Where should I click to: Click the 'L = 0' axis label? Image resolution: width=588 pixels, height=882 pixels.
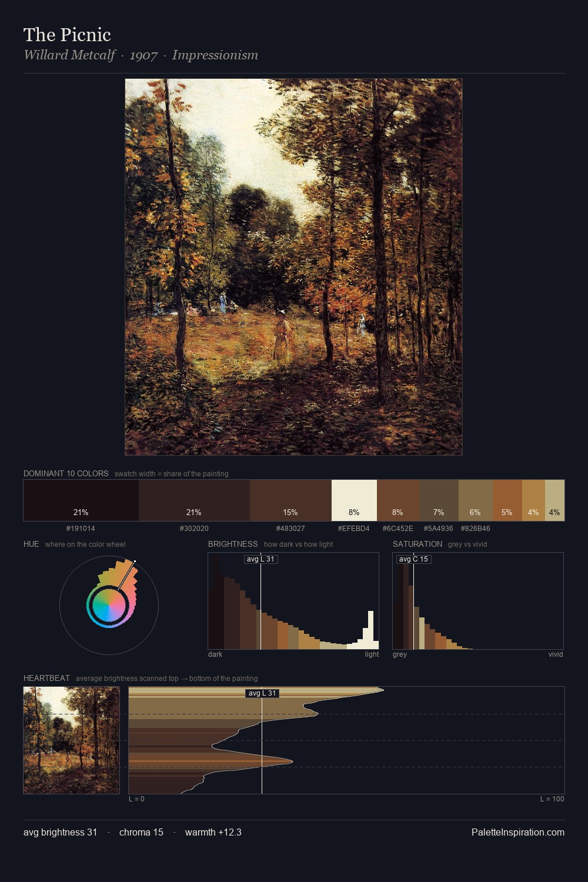[x=136, y=799]
